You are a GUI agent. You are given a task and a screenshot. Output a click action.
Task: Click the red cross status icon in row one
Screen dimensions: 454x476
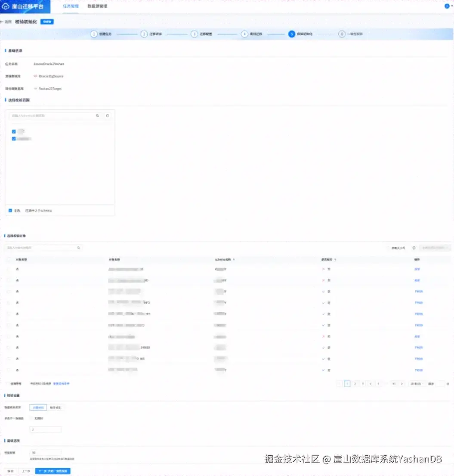tap(323, 269)
